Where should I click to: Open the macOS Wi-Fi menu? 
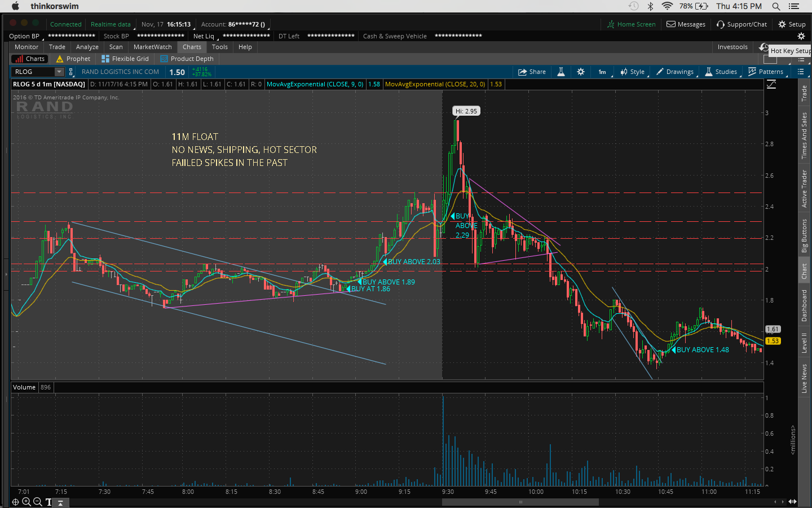point(667,6)
